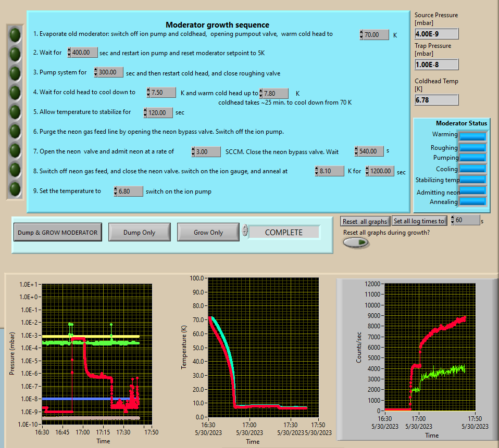499x448 pixels.
Task: Click the stepper arrows for log time 60
Action: tap(452, 220)
